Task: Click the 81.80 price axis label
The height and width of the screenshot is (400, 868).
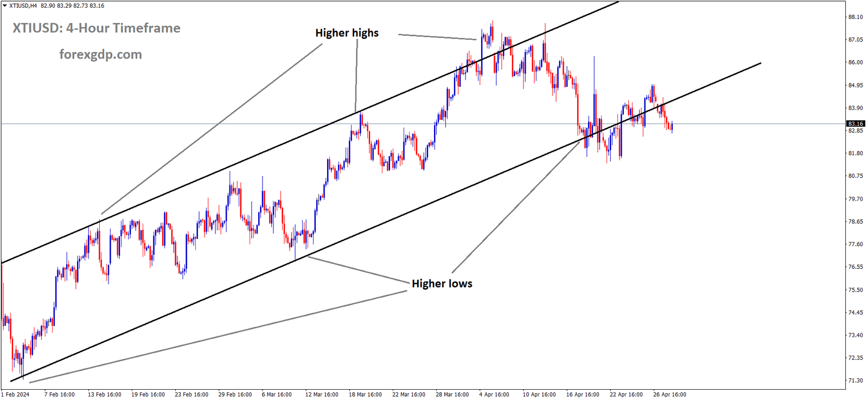Action: pyautogui.click(x=856, y=153)
